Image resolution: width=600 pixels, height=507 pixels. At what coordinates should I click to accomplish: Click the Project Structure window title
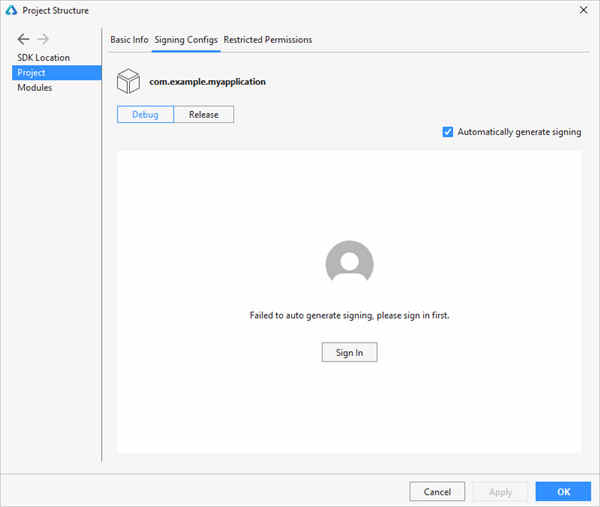coord(55,10)
